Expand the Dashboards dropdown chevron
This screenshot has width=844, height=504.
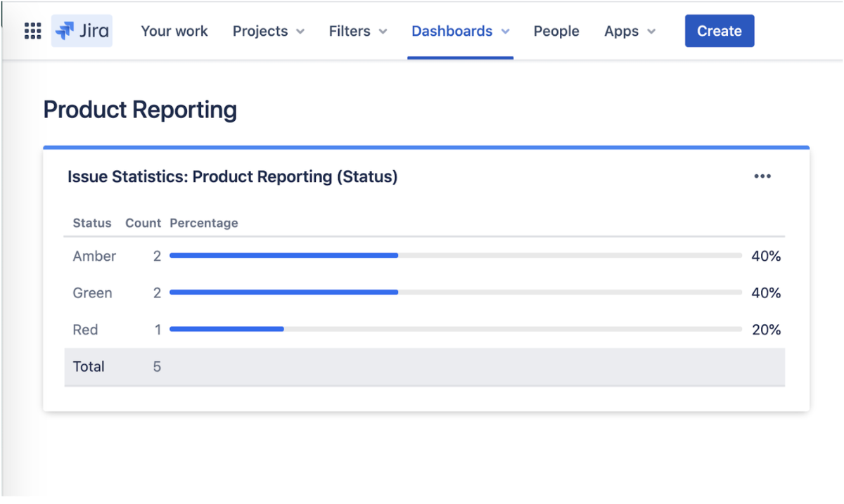coord(505,32)
